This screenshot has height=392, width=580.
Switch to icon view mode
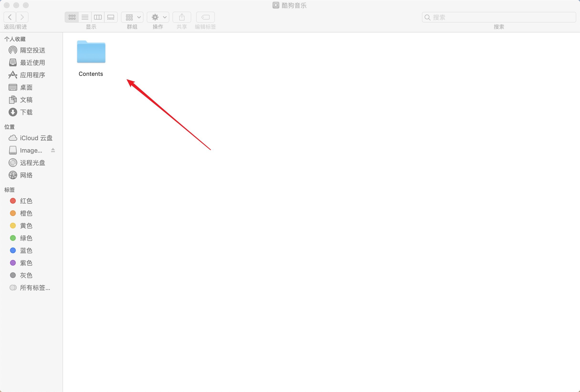(72, 17)
